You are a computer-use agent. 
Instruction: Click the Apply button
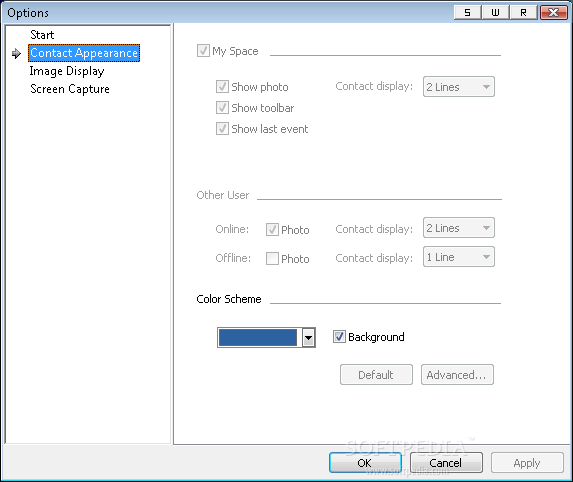pyautogui.click(x=527, y=463)
